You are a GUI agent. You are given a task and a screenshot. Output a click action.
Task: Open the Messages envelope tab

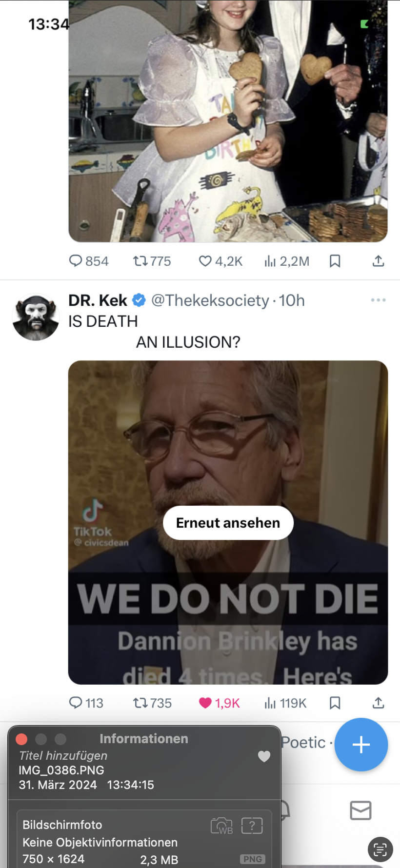pyautogui.click(x=360, y=810)
